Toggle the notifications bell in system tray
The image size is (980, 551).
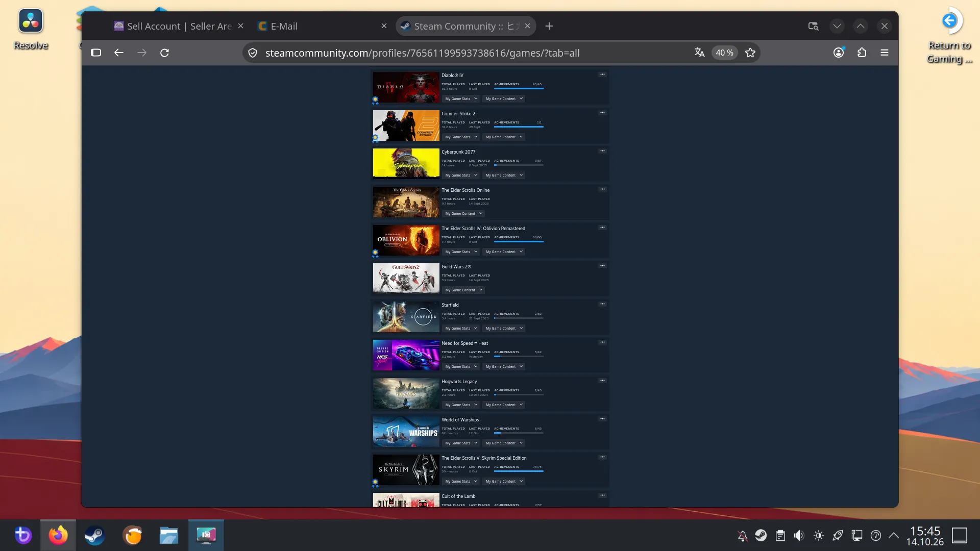coord(742,535)
